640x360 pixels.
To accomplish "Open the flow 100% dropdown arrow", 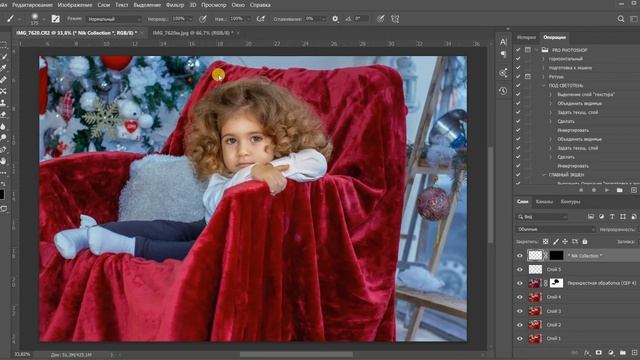I will 248,19.
